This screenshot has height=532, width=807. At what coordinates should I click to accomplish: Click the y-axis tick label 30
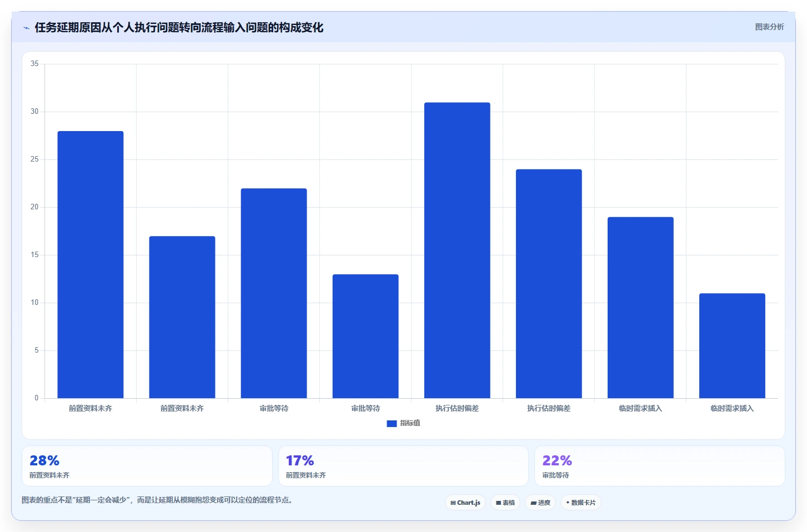[x=34, y=112]
